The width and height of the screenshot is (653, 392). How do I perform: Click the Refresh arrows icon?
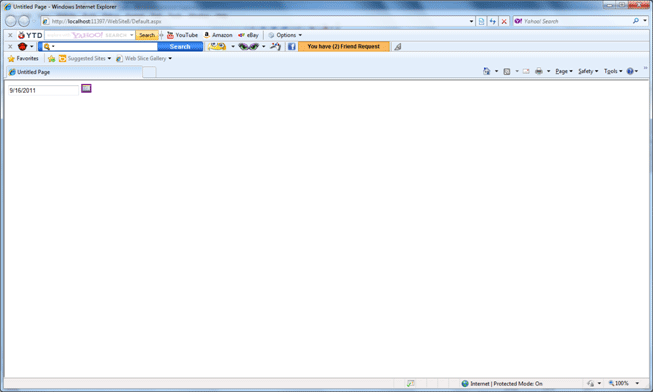coord(493,21)
